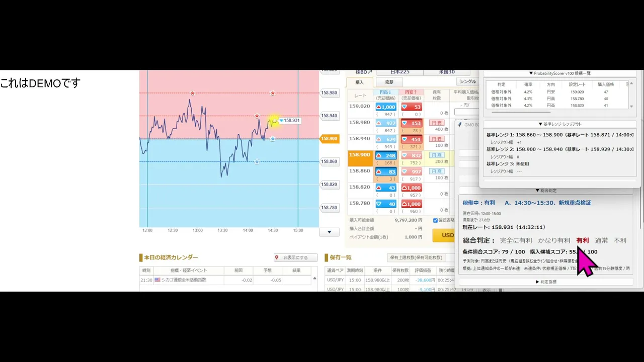Collapse the 基準レンジ・レンジアウト section
Image resolution: width=644 pixels, height=362 pixels.
point(559,124)
